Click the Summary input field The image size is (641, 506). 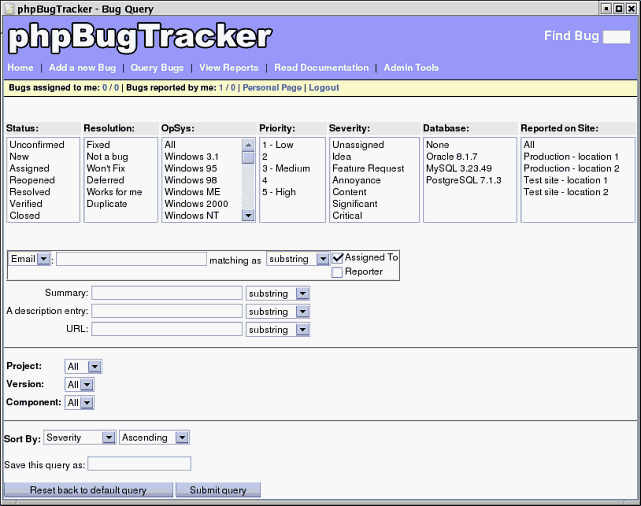167,293
